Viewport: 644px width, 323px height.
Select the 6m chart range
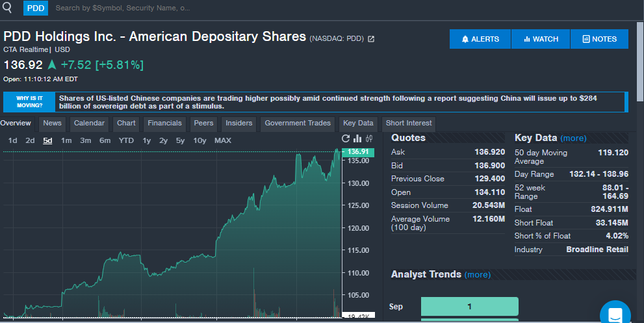105,140
